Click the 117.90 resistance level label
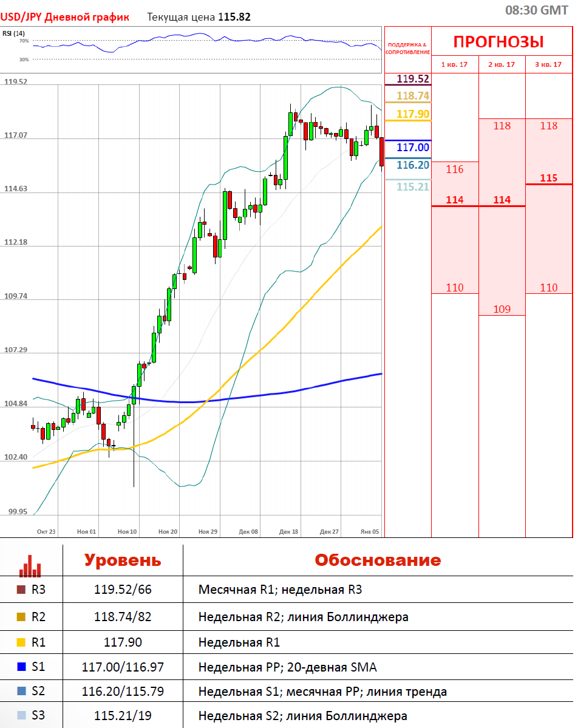This screenshot has width=575, height=728. click(x=412, y=114)
